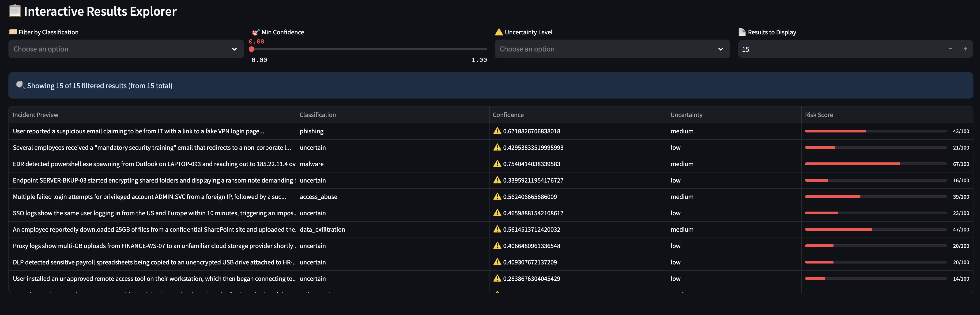Click the Min Confidence slider handle

click(x=252, y=49)
